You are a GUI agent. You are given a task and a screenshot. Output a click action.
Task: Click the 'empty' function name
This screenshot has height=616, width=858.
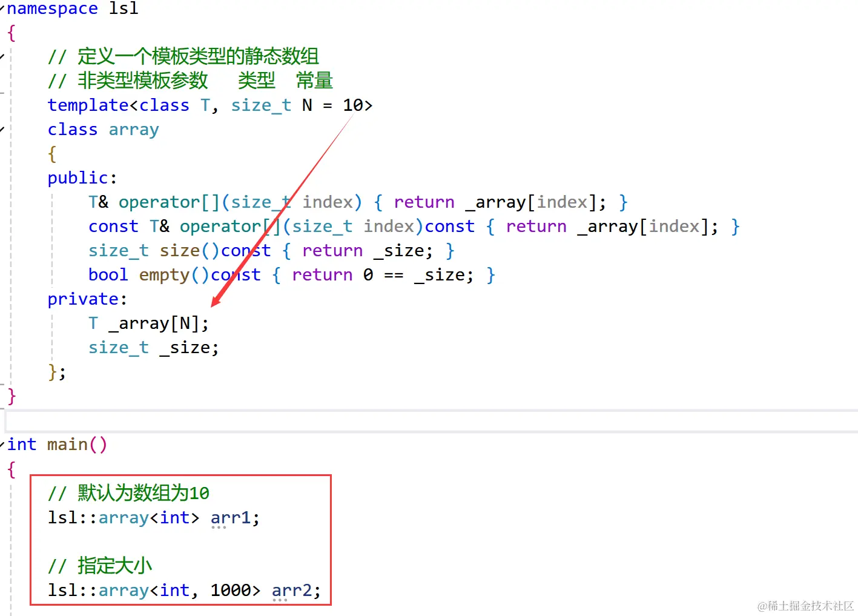click(165, 276)
